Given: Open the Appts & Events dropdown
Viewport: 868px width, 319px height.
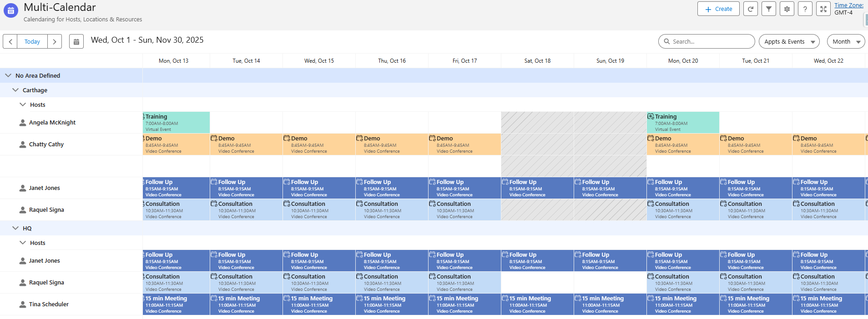Looking at the screenshot, I should pos(789,42).
